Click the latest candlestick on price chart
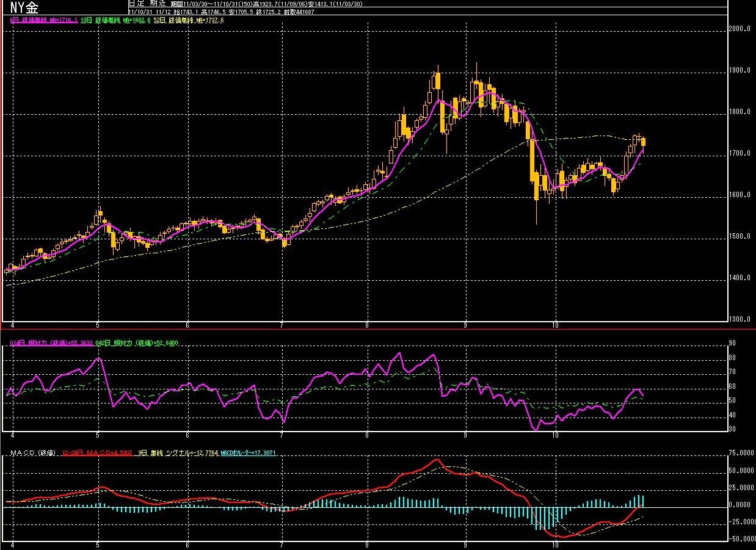 [x=643, y=142]
